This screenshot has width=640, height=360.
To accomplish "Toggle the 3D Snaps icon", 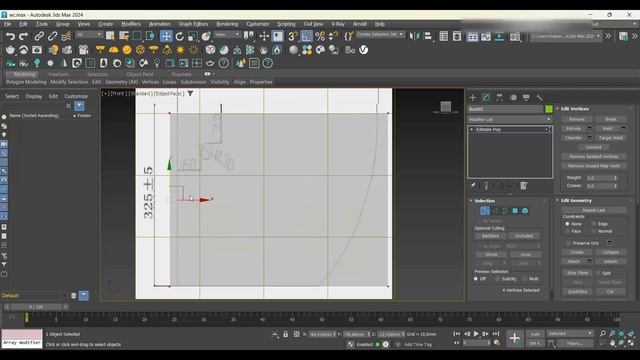I will pyautogui.click(x=293, y=36).
